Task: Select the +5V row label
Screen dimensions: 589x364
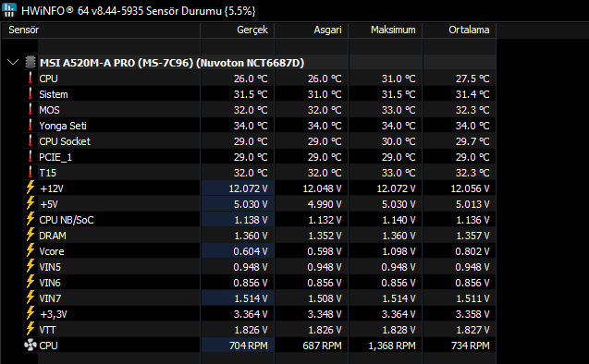Action: coord(49,204)
